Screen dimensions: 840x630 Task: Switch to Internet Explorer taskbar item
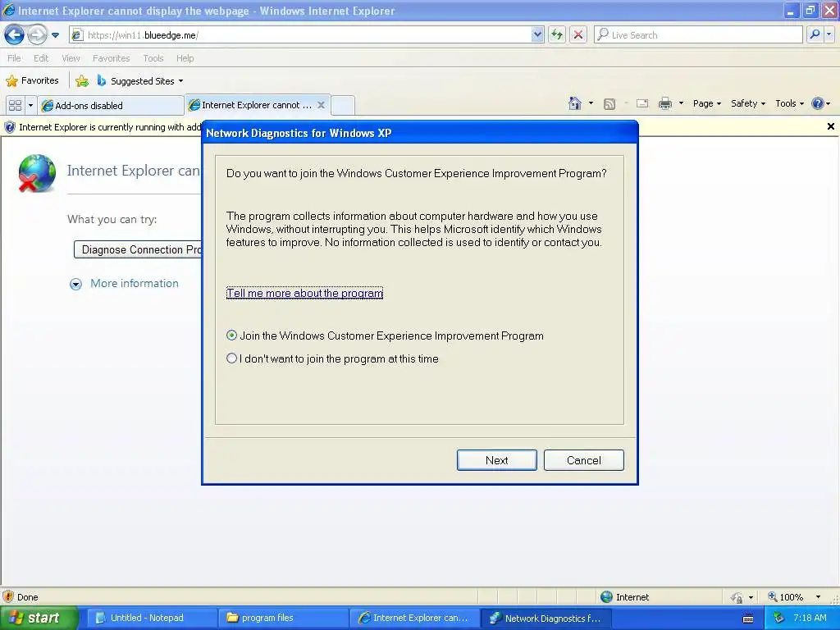(414, 619)
